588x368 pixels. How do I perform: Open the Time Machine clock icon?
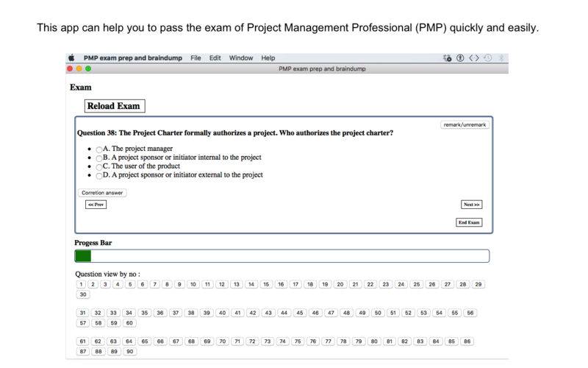[x=487, y=58]
